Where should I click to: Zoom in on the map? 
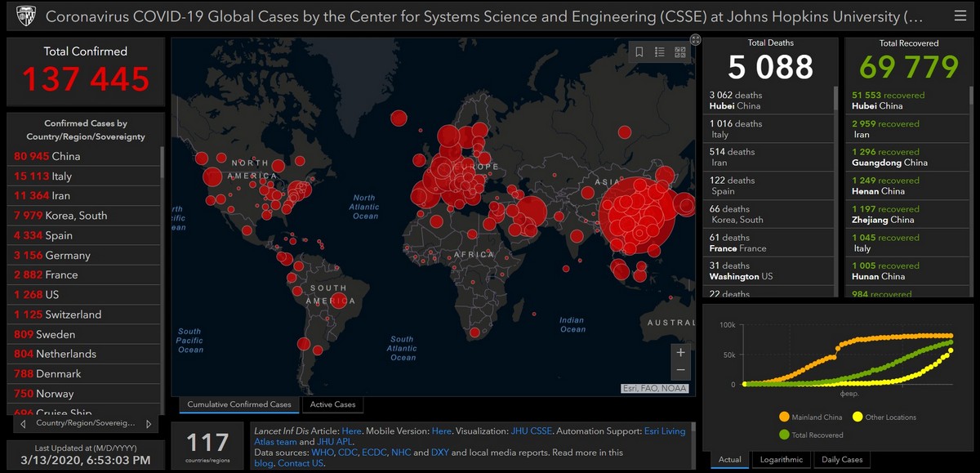point(681,353)
